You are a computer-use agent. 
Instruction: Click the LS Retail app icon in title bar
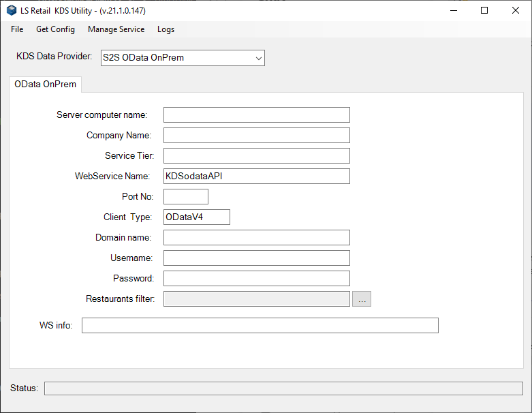pyautogui.click(x=12, y=10)
